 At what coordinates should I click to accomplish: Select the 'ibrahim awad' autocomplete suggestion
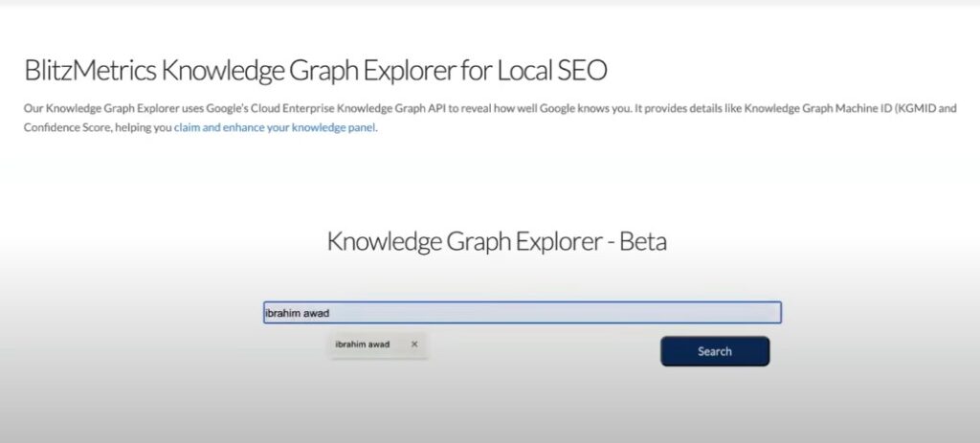[x=363, y=344]
